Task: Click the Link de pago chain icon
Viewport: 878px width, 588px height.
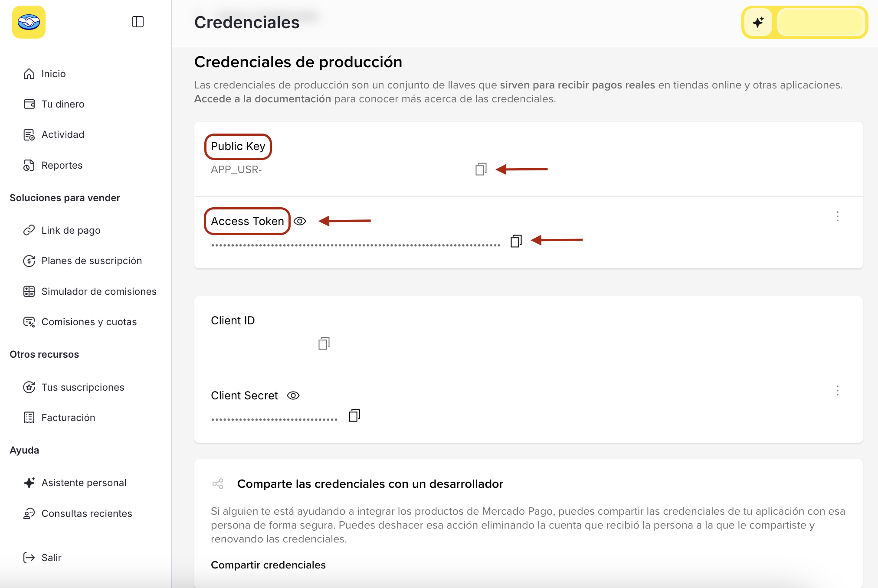Action: point(29,230)
